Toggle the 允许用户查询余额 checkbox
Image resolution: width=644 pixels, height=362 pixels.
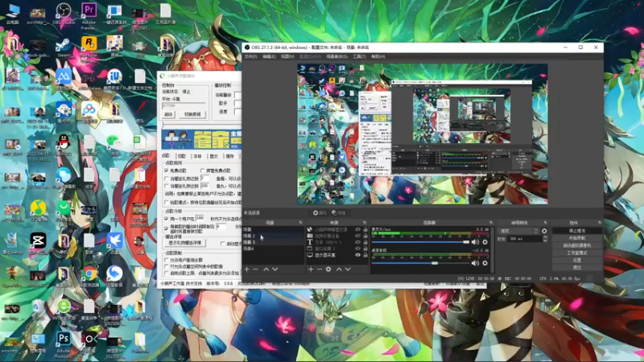point(167,260)
